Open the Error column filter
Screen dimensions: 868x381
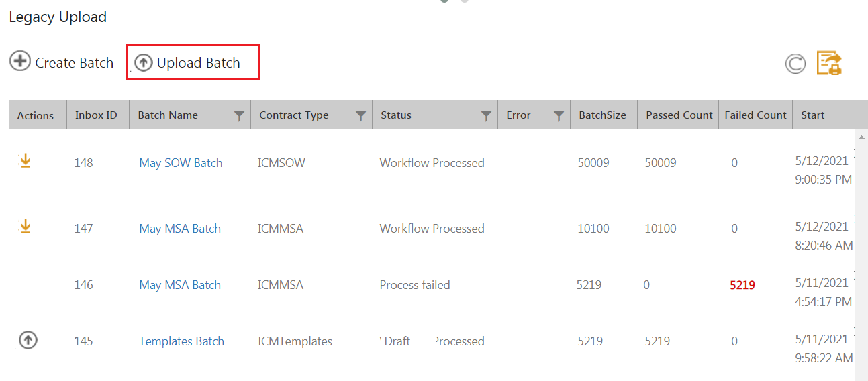[x=559, y=116]
